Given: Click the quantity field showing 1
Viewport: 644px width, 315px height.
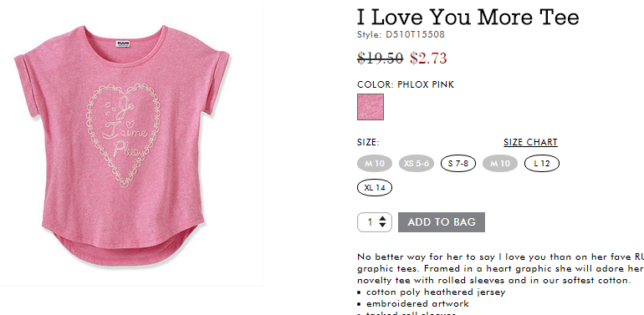Looking at the screenshot, I should 375,222.
